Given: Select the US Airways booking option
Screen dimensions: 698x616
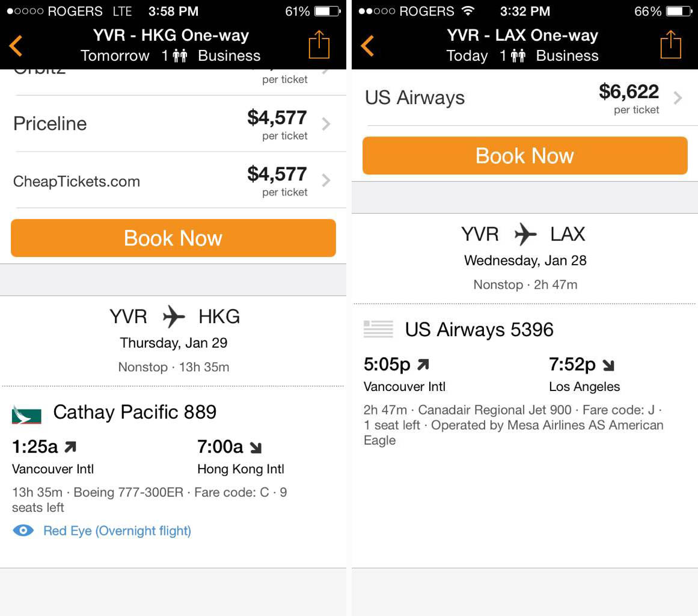Looking at the screenshot, I should (x=525, y=97).
